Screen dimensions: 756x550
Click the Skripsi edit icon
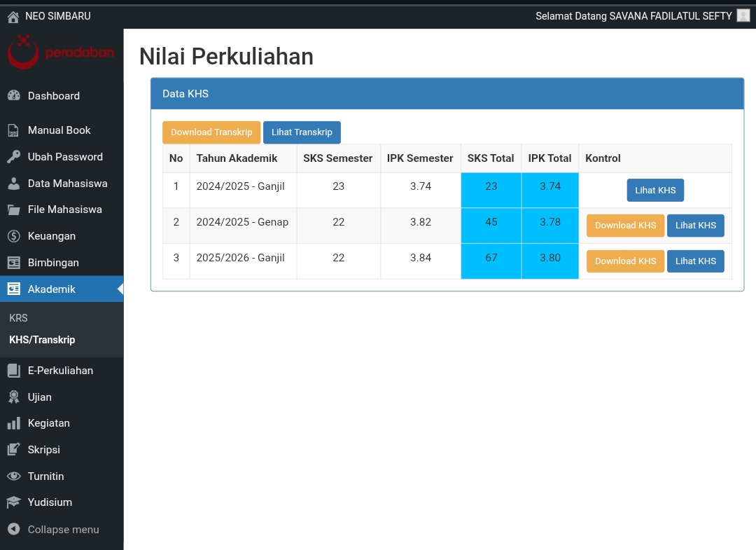(x=14, y=450)
